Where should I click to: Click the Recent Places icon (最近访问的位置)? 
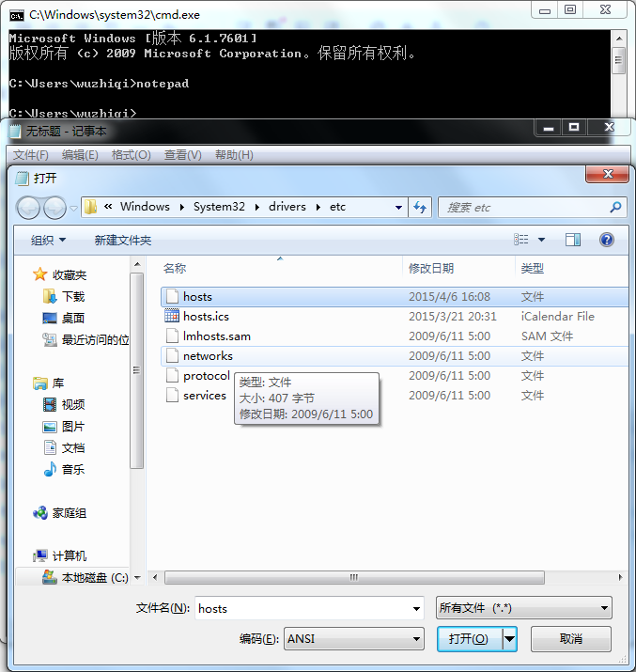click(50, 340)
